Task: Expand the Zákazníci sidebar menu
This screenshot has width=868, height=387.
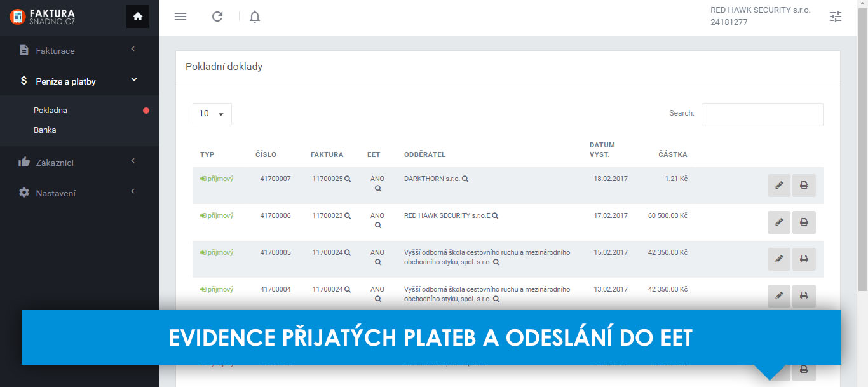Action: 55,163
